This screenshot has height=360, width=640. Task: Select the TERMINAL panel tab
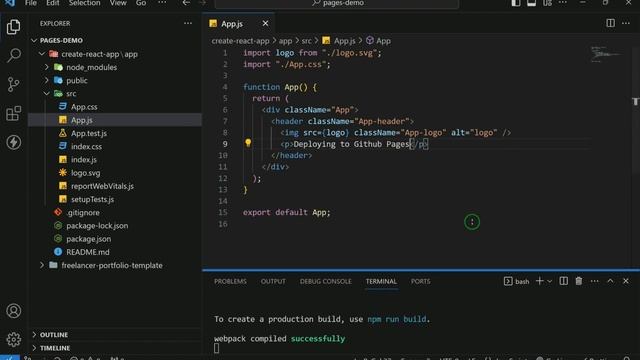pyautogui.click(x=381, y=281)
